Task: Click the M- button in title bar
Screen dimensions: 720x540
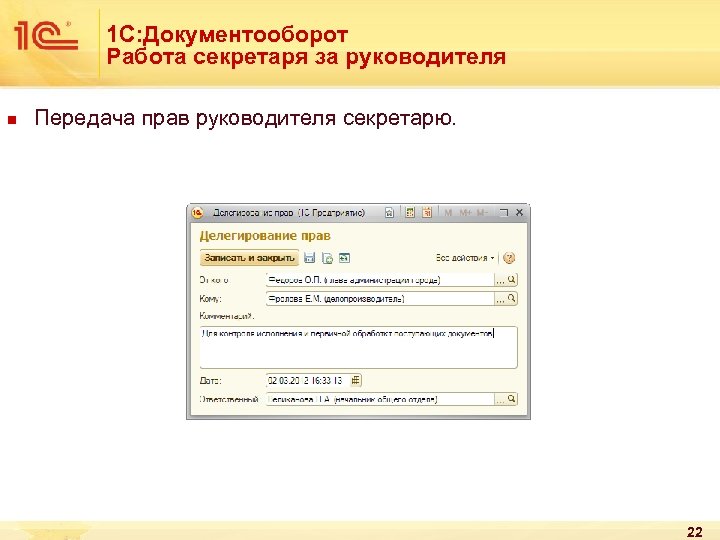Action: point(482,213)
